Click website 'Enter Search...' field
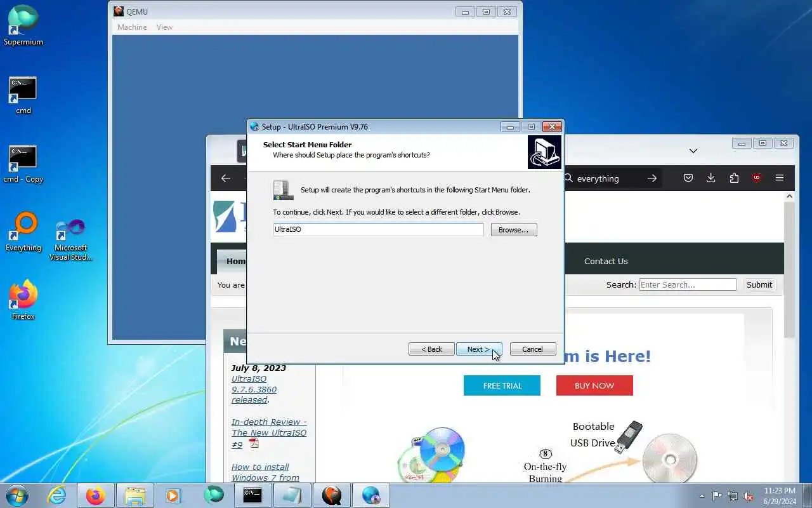Viewport: 812px width, 508px height. pyautogui.click(x=688, y=284)
